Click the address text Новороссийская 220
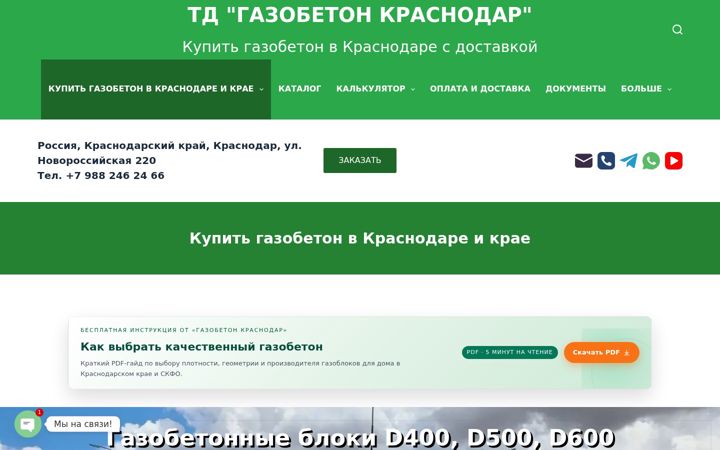Viewport: 720px width, 450px height. [x=96, y=161]
